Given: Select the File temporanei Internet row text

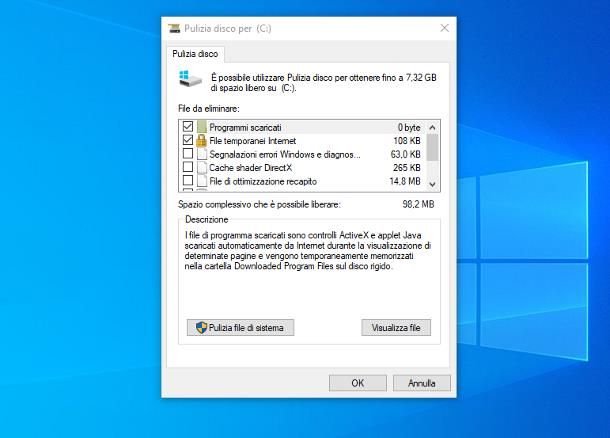Looking at the screenshot, I should pos(252,141).
